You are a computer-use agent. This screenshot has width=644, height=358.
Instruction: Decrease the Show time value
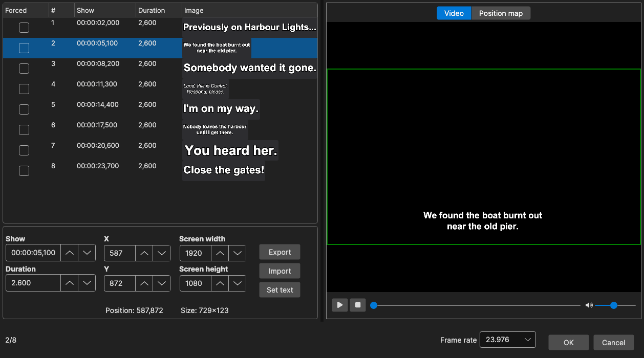pyautogui.click(x=87, y=253)
